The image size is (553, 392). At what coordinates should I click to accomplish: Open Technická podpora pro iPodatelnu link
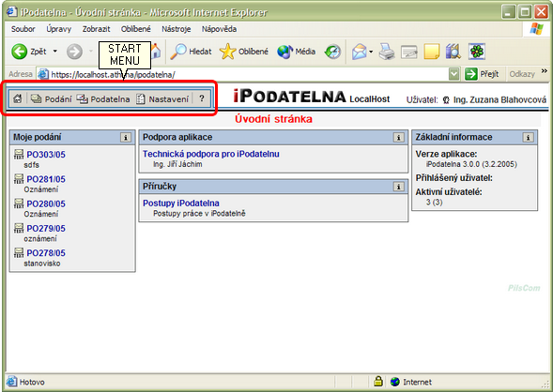coord(211,154)
